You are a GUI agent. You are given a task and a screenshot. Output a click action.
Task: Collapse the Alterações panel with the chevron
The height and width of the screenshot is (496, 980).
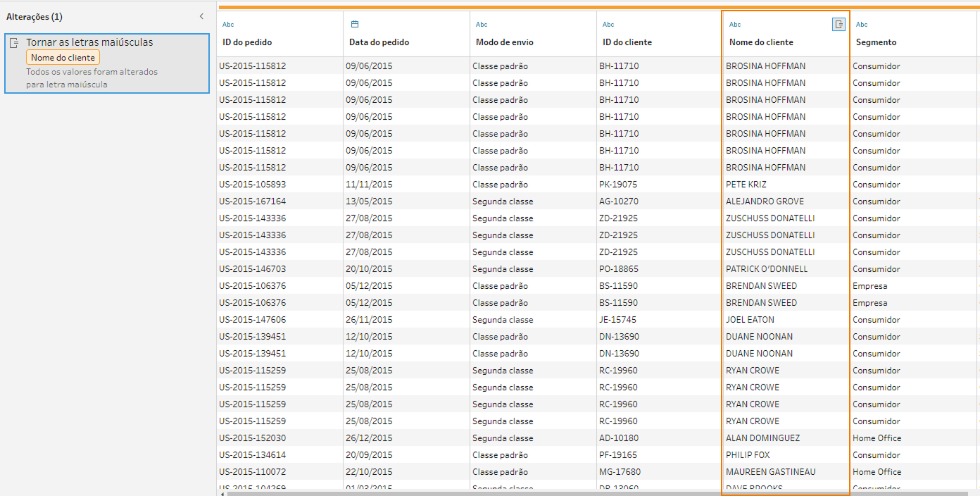[201, 16]
